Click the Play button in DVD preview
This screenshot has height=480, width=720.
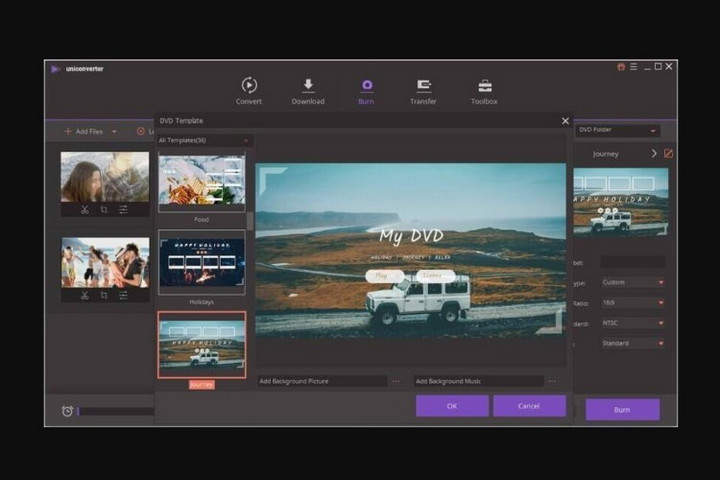(384, 276)
